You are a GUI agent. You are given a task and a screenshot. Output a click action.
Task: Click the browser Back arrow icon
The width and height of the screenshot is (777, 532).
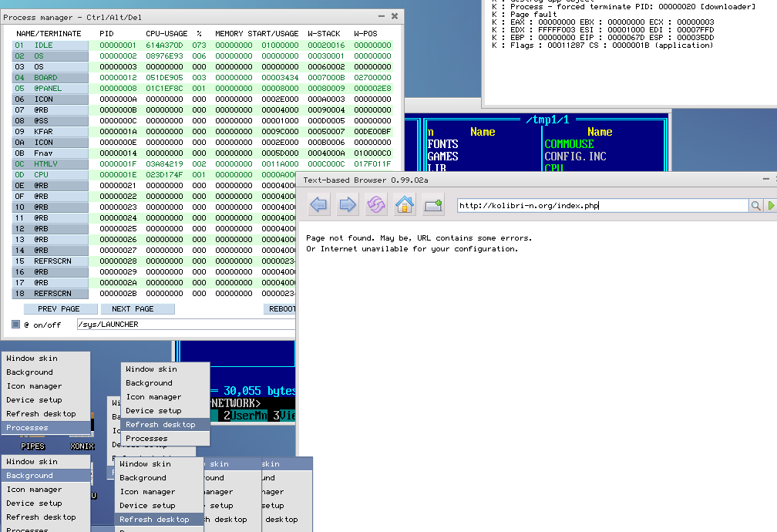(318, 205)
